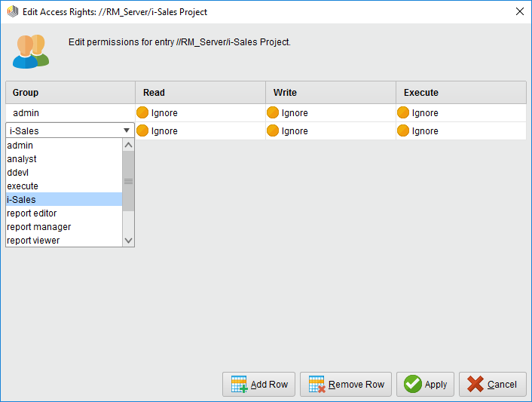Screen dimensions: 532x402
Task: Click the application icon in title bar
Action: 12,11
